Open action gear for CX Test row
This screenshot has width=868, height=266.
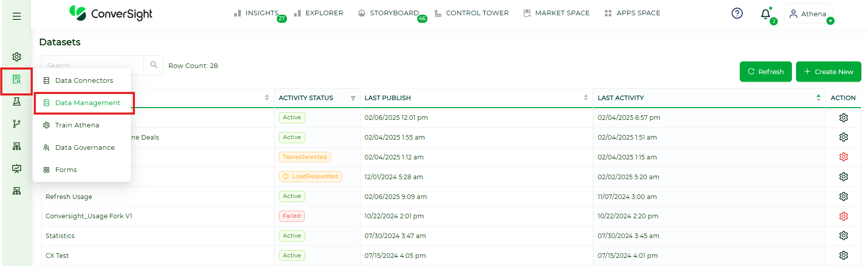tap(843, 255)
